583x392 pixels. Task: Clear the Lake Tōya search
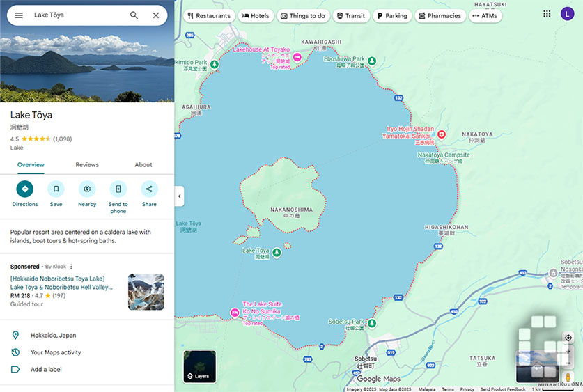coord(156,15)
